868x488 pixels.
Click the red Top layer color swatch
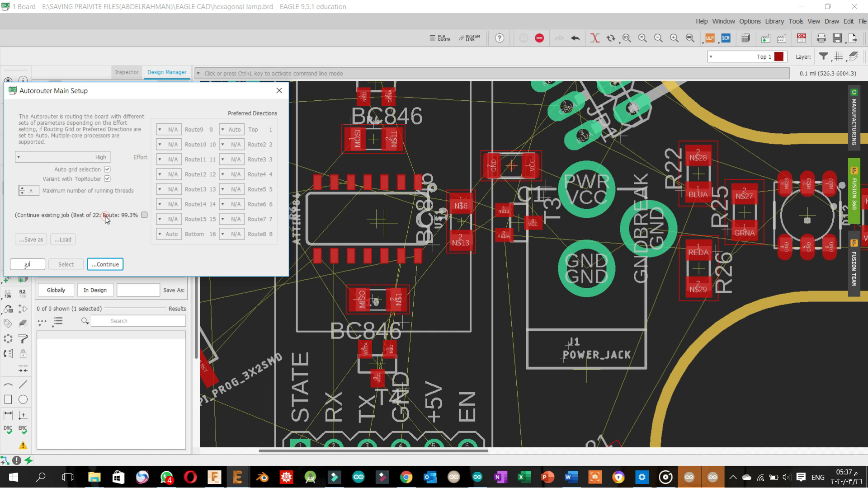[x=779, y=56]
